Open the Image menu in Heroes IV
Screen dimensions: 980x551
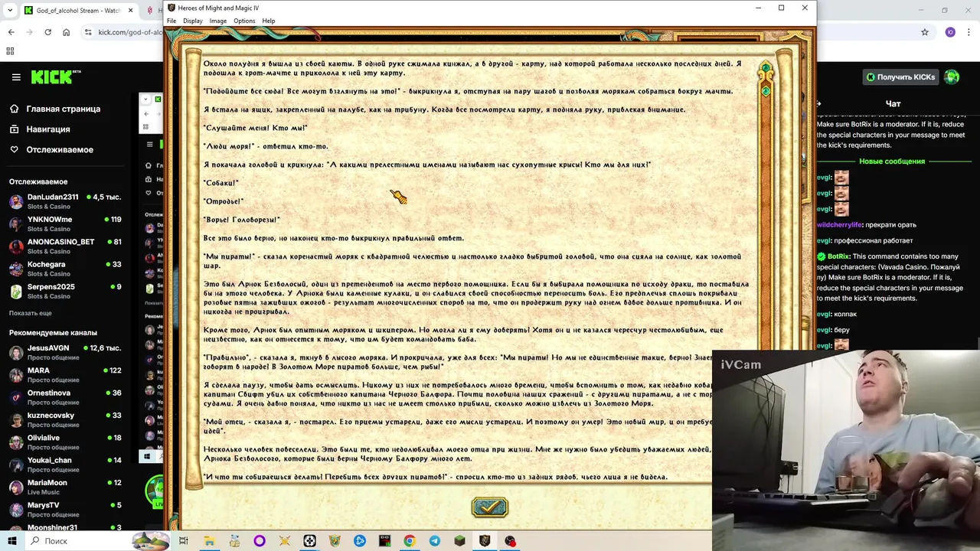pos(218,21)
